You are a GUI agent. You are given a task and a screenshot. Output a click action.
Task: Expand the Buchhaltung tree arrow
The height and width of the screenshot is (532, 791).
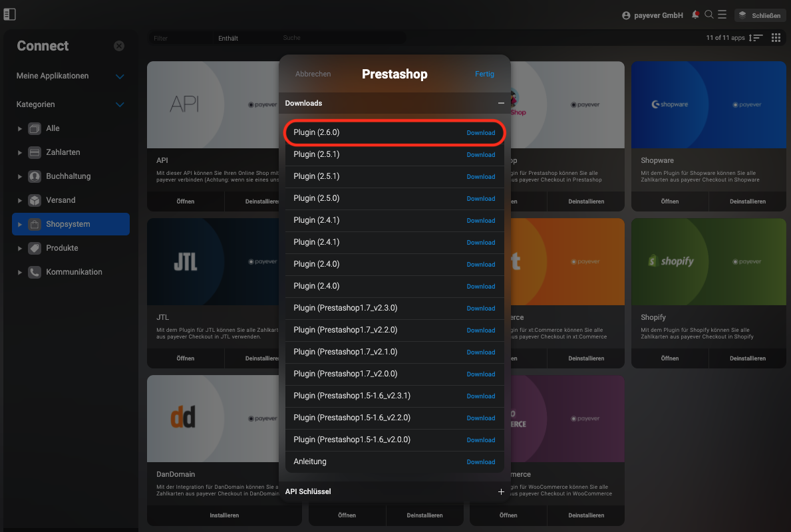pos(20,176)
